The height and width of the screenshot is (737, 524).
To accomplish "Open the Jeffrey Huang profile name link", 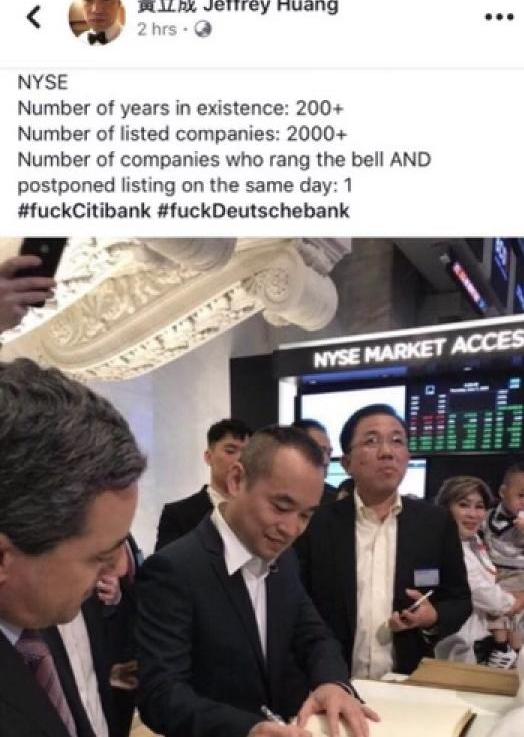I will coord(237,7).
